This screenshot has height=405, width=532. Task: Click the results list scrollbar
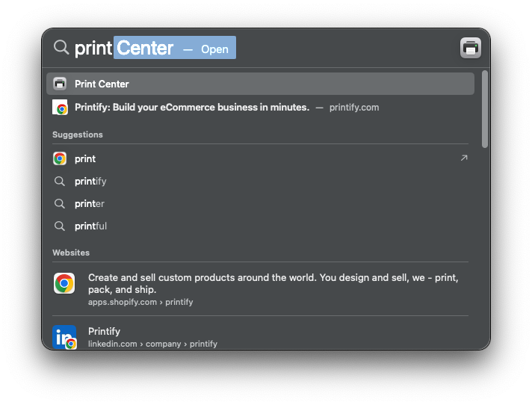point(485,109)
